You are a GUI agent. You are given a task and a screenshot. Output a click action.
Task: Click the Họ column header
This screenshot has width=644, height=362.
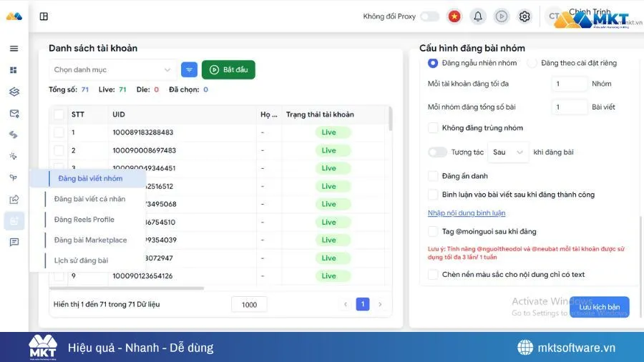click(x=268, y=114)
